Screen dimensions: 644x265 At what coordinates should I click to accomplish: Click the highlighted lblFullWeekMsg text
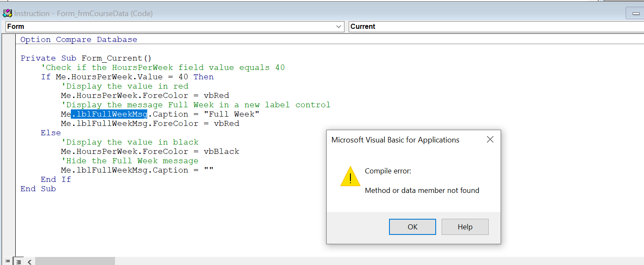[109, 114]
